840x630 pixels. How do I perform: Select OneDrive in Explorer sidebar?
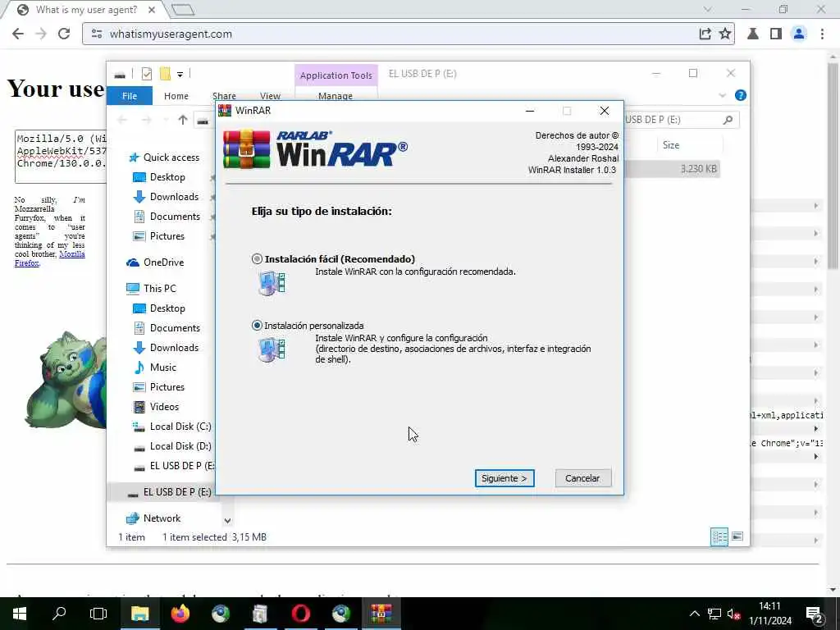163,262
